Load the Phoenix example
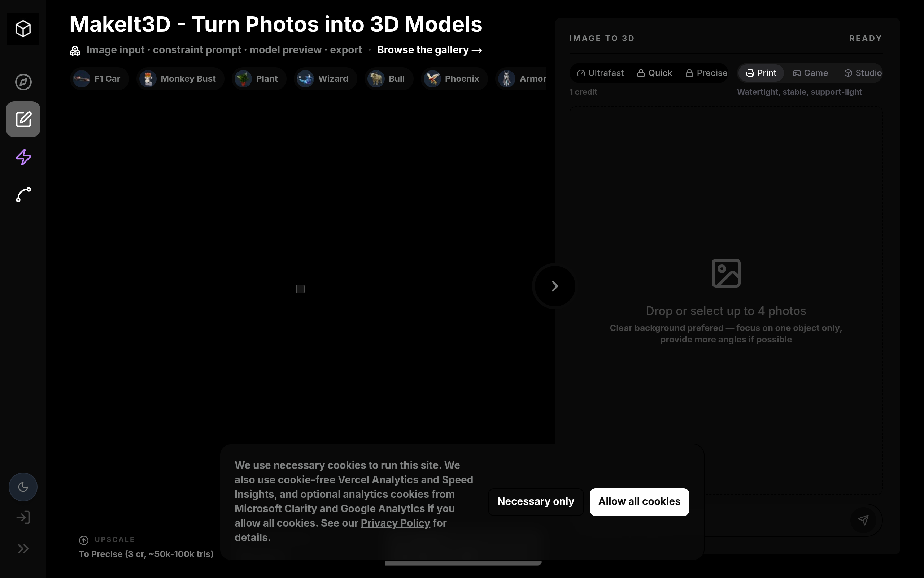 (454, 79)
